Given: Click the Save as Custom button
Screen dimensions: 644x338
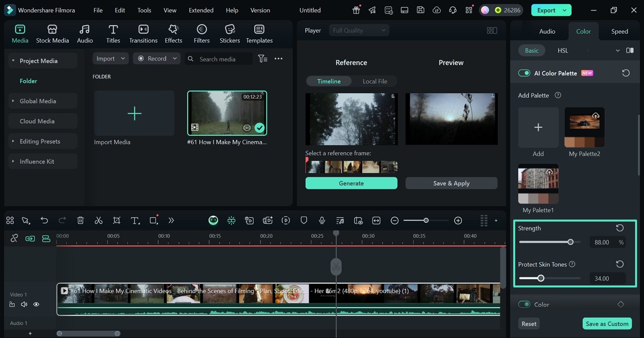Looking at the screenshot, I should tap(607, 324).
